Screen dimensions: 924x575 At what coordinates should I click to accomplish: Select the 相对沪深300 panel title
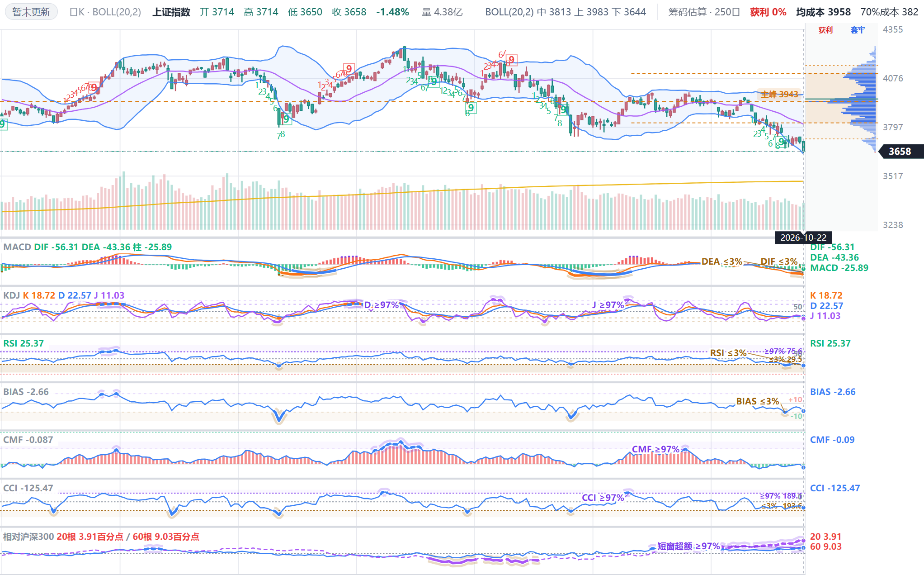pyautogui.click(x=28, y=537)
